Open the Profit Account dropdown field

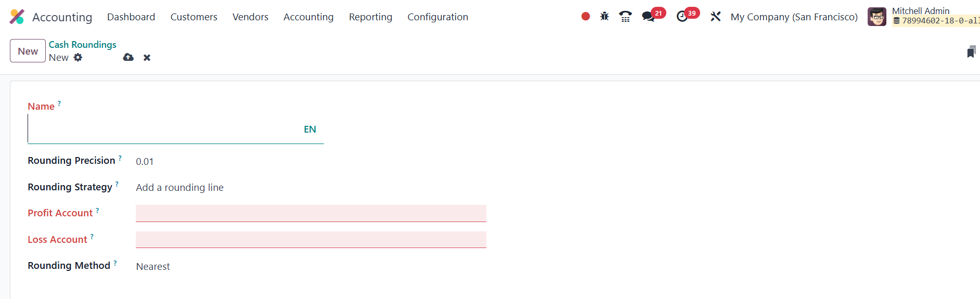click(311, 213)
